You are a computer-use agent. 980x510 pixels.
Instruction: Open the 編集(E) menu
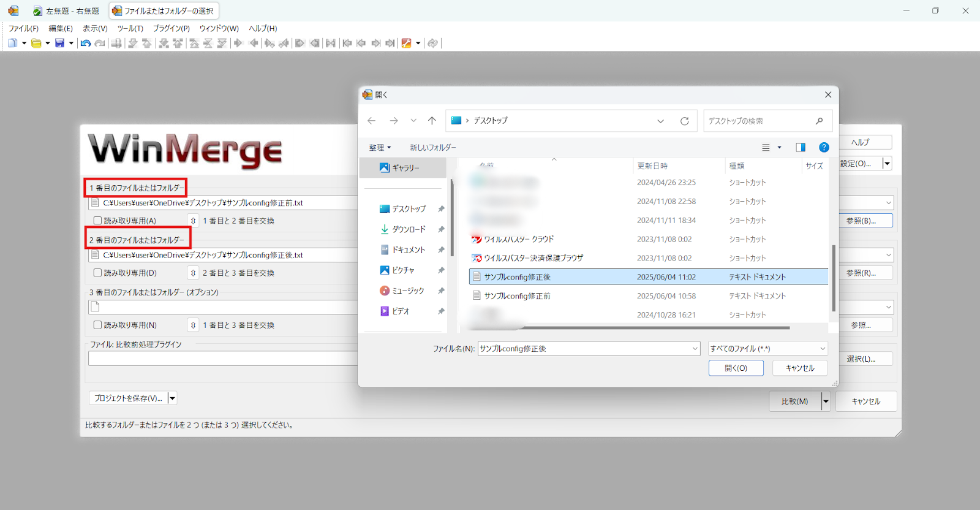(61, 28)
